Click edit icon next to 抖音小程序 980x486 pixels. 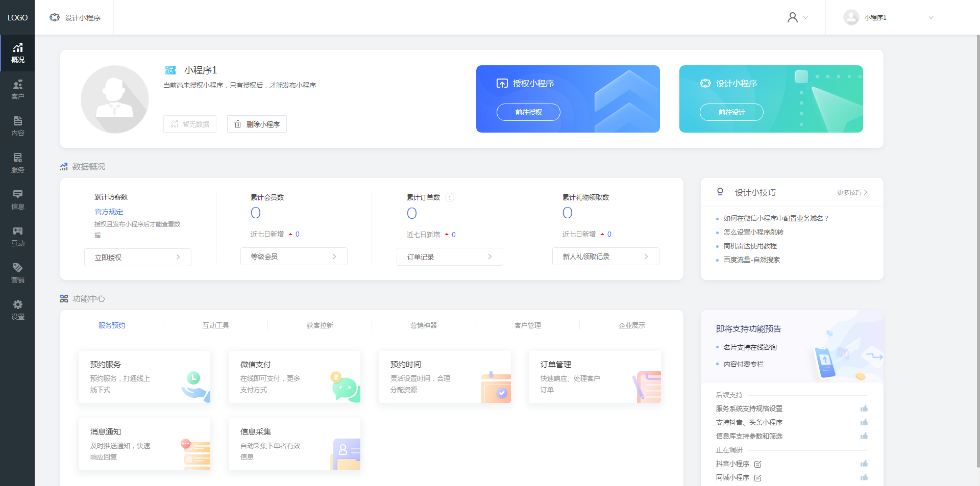757,464
